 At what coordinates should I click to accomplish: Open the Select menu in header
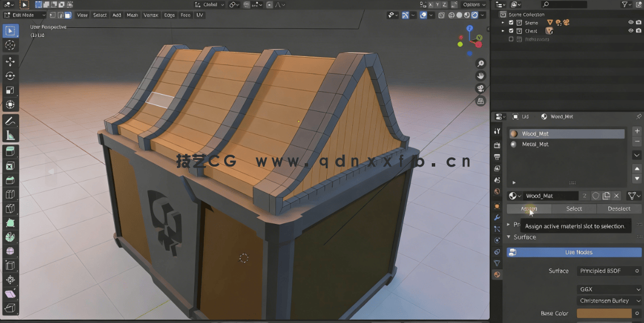point(100,15)
